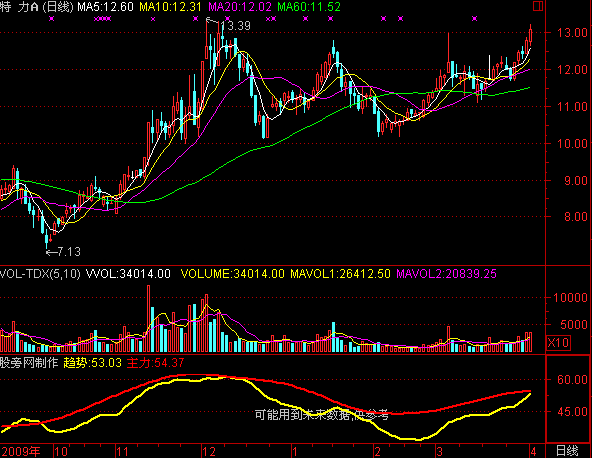Click the rightmost purple x event marker

click(x=475, y=19)
